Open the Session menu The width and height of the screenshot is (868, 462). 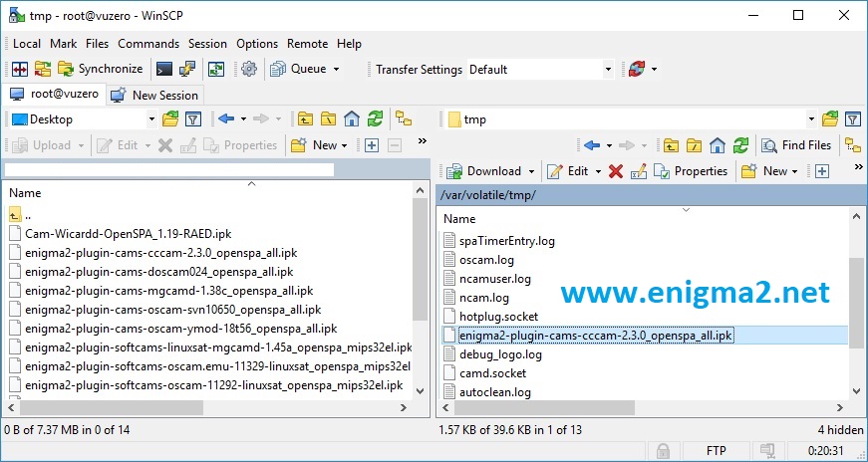point(207,44)
